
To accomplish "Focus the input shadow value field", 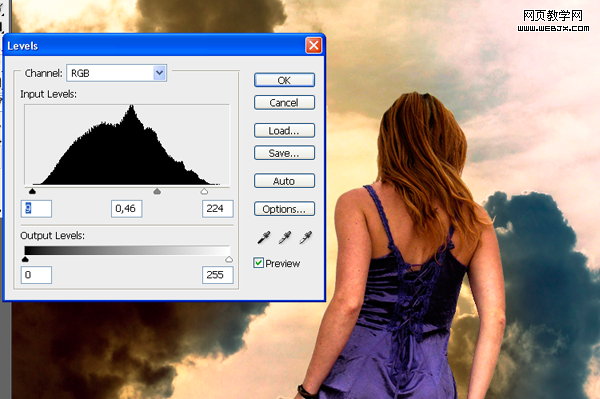I will click(36, 209).
